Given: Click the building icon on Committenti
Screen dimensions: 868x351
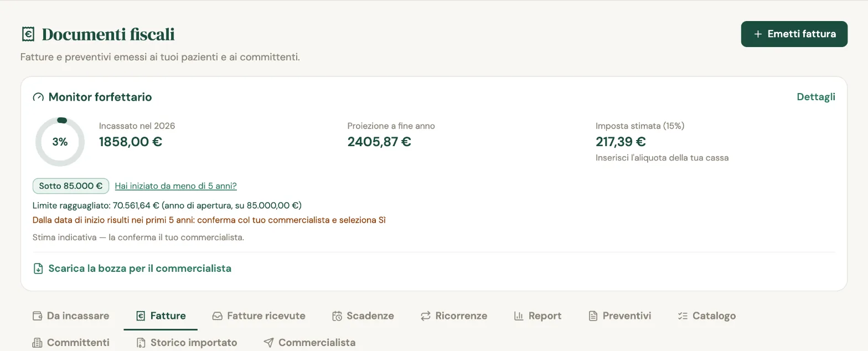Looking at the screenshot, I should tap(38, 343).
